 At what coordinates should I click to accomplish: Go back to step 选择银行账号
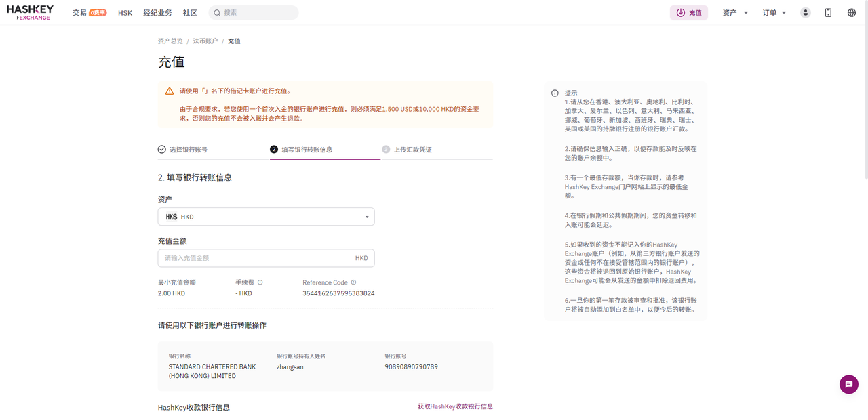coord(182,150)
